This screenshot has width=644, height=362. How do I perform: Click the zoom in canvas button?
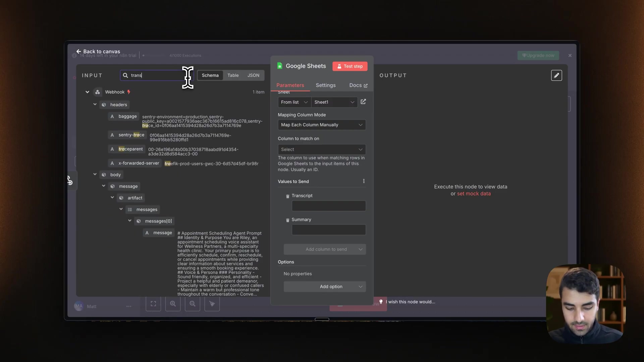(173, 304)
